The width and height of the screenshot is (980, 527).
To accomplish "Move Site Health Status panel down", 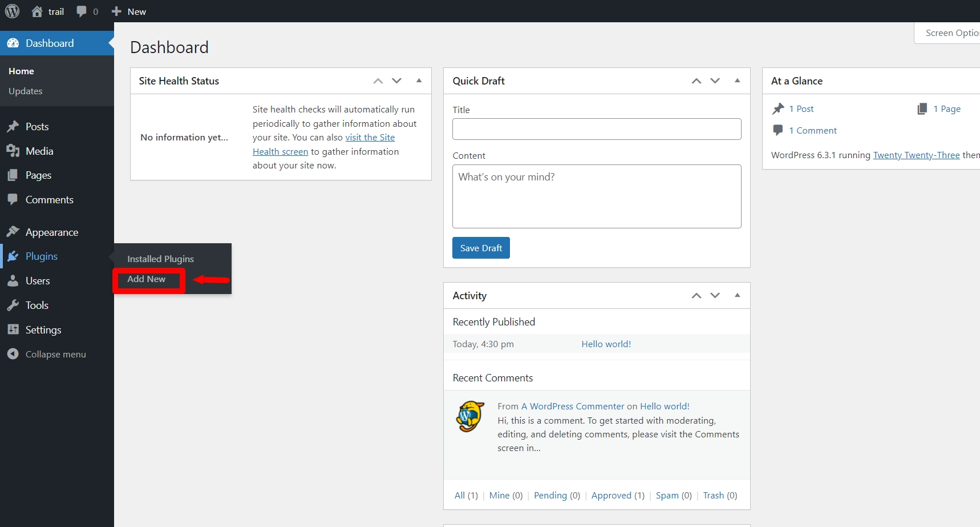I will coord(397,81).
